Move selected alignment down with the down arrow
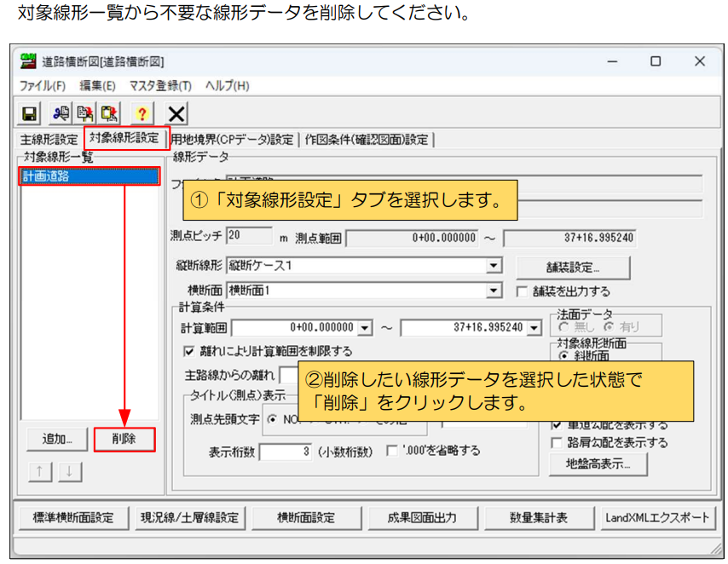This screenshot has height=564, width=728. tap(70, 472)
